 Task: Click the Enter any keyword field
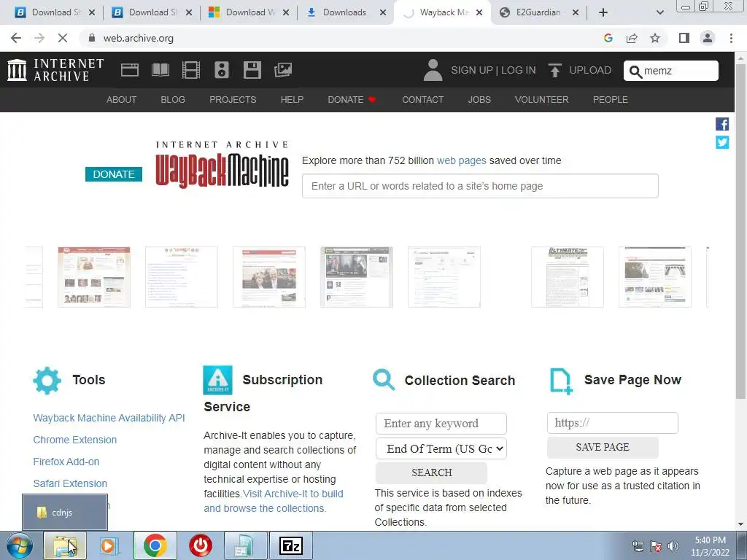click(441, 424)
